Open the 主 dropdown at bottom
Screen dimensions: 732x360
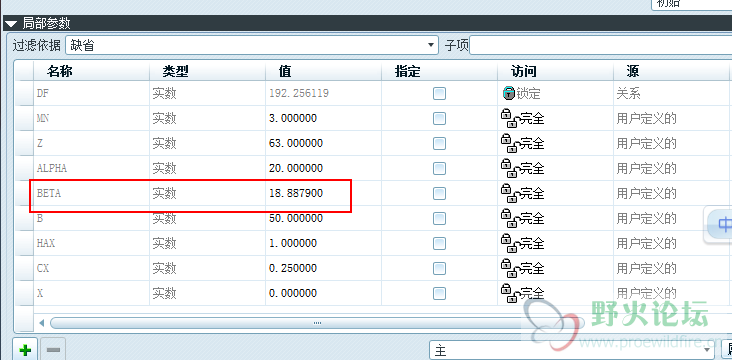572,350
